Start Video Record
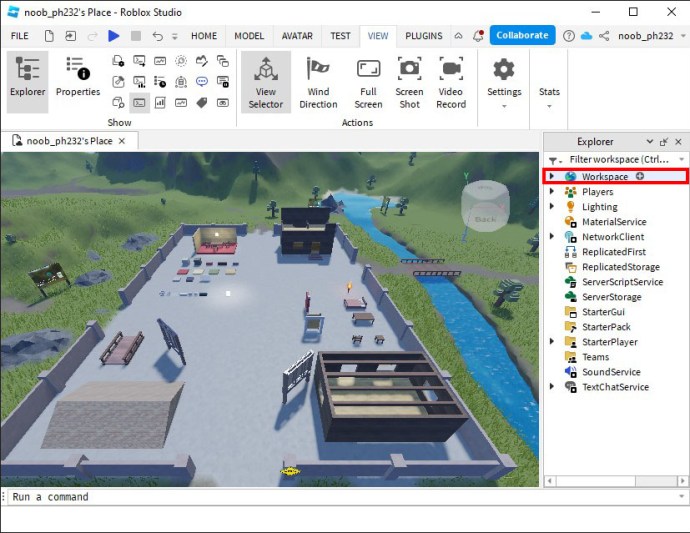The image size is (690, 533). (x=451, y=82)
